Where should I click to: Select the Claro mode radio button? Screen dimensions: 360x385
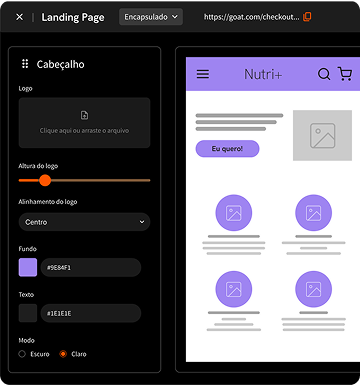click(x=63, y=354)
